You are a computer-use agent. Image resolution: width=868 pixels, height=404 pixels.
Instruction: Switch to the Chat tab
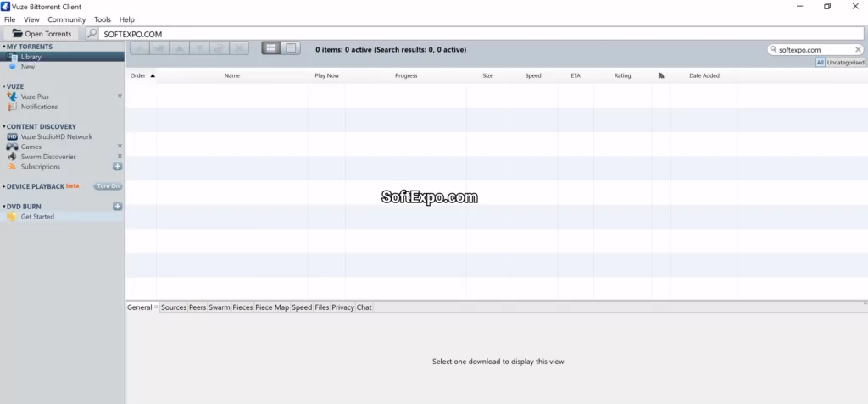click(x=364, y=307)
